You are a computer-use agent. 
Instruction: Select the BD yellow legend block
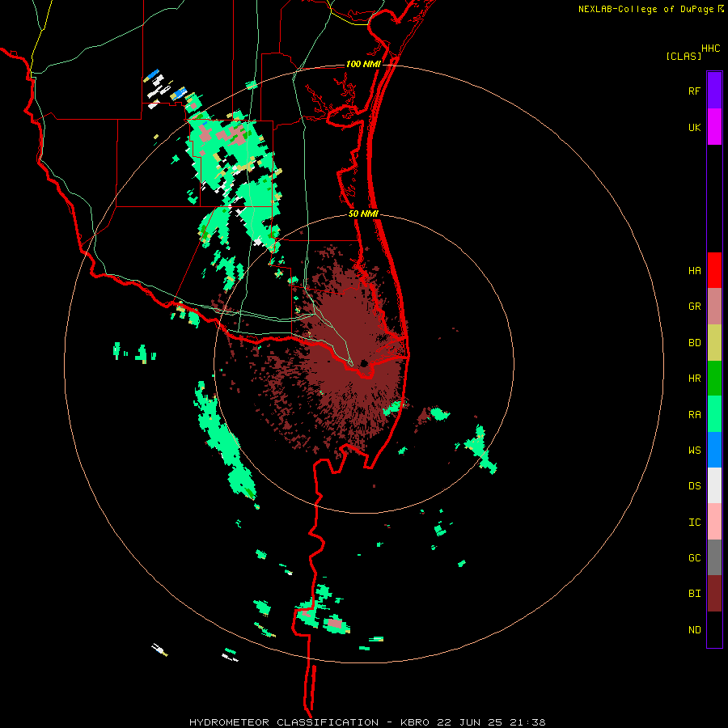[x=714, y=343]
